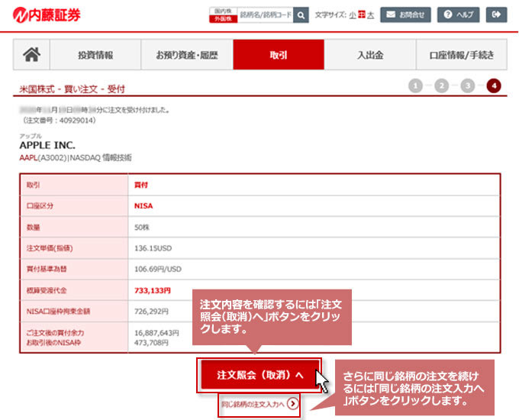
Task: Click the 733,133円 estimated amount
Action: pos(152,290)
